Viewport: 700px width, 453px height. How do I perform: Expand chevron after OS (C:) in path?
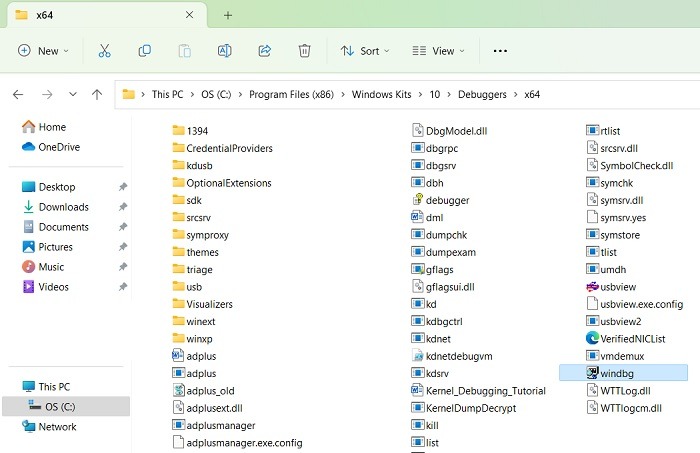point(240,95)
